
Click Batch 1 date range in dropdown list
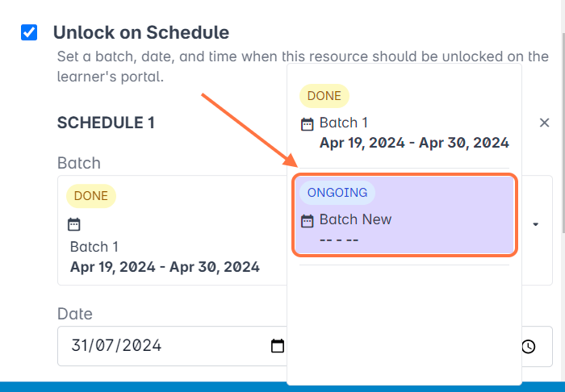414,143
